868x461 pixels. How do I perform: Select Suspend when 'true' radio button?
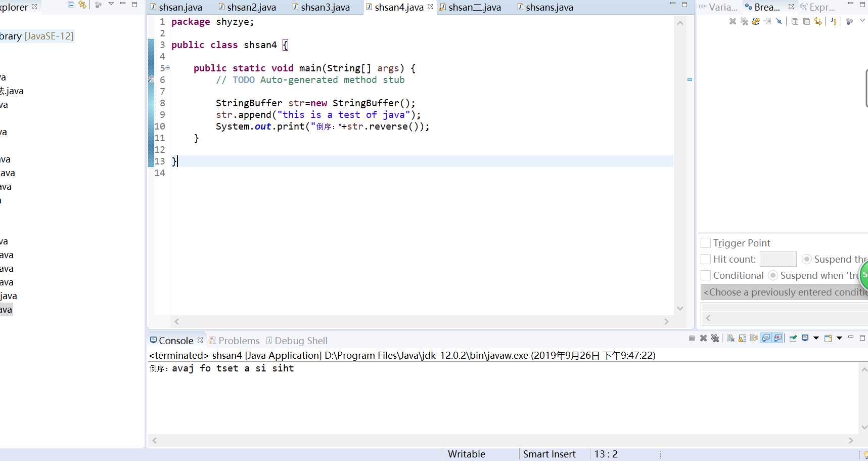coord(772,275)
